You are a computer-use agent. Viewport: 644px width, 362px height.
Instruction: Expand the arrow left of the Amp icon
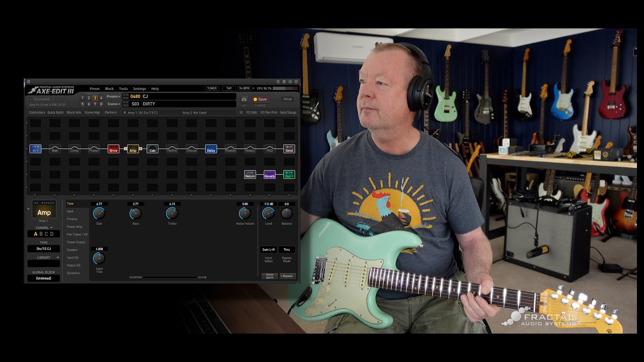29,209
